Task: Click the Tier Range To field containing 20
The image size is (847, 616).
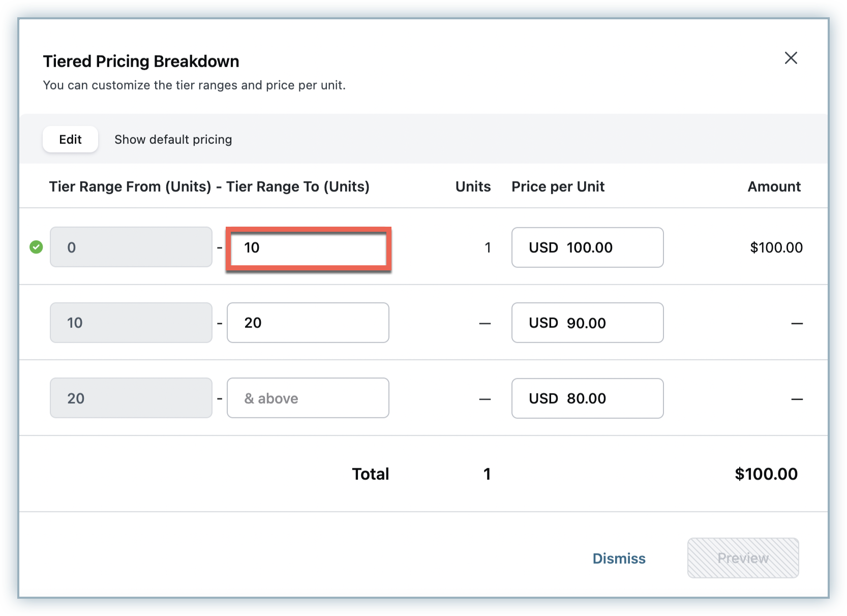Action: pos(308,323)
